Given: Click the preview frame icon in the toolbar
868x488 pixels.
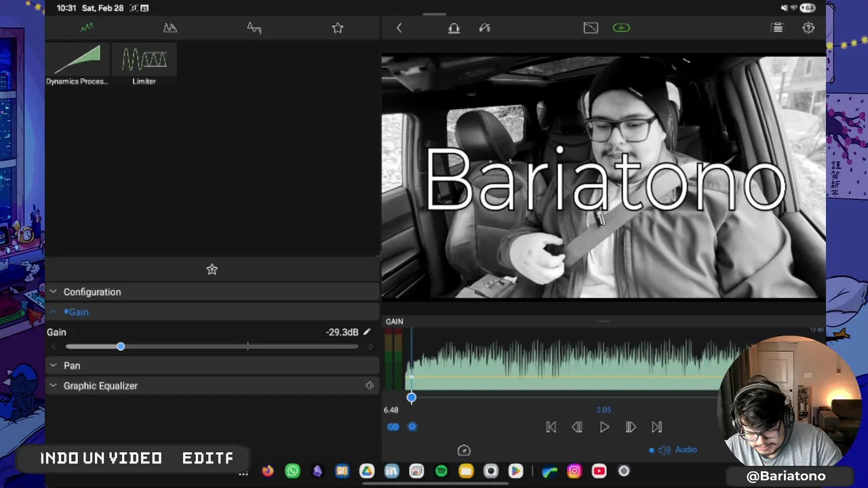Looking at the screenshot, I should [x=591, y=28].
